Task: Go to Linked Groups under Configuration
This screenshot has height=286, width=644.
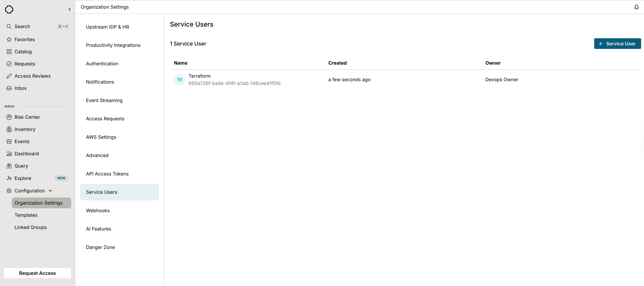Action: pos(31,227)
